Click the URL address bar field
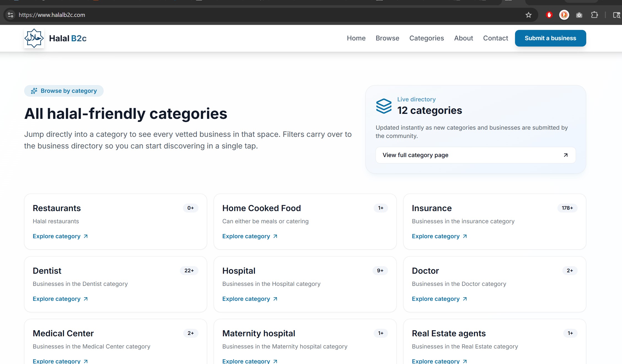Viewport: 622px width, 364px height. 249,15
